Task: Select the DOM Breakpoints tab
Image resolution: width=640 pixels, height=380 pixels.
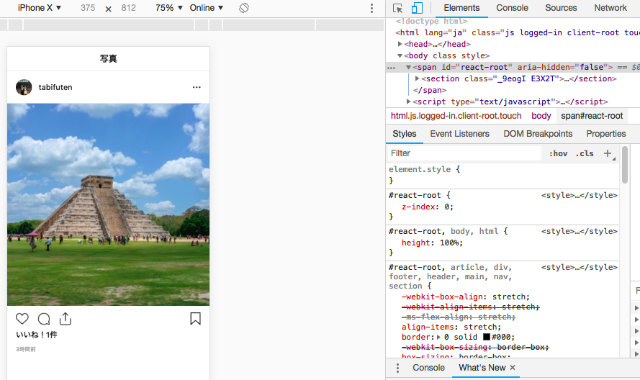Action: [538, 134]
